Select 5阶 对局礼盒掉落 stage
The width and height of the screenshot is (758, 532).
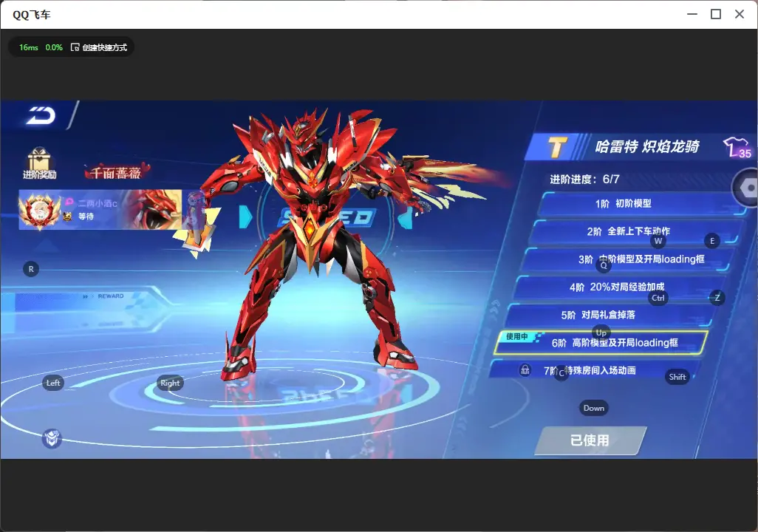click(x=610, y=316)
